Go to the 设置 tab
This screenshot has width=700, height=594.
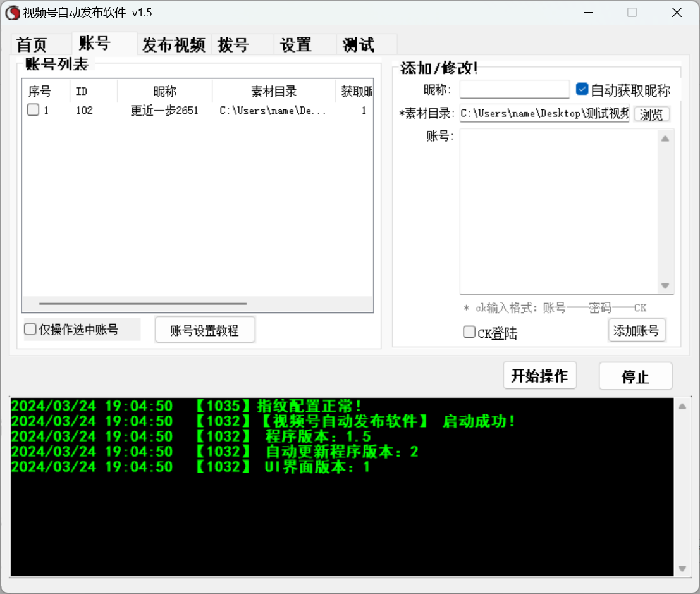tap(296, 45)
